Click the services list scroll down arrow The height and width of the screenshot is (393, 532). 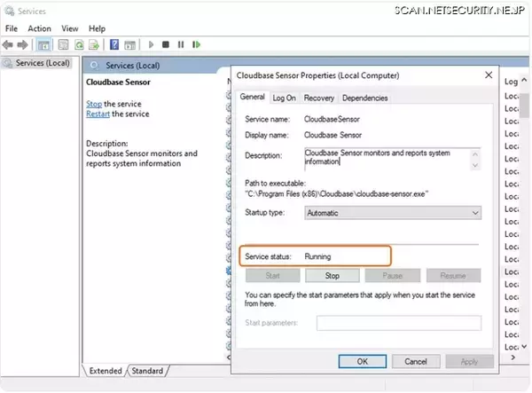coord(524,347)
